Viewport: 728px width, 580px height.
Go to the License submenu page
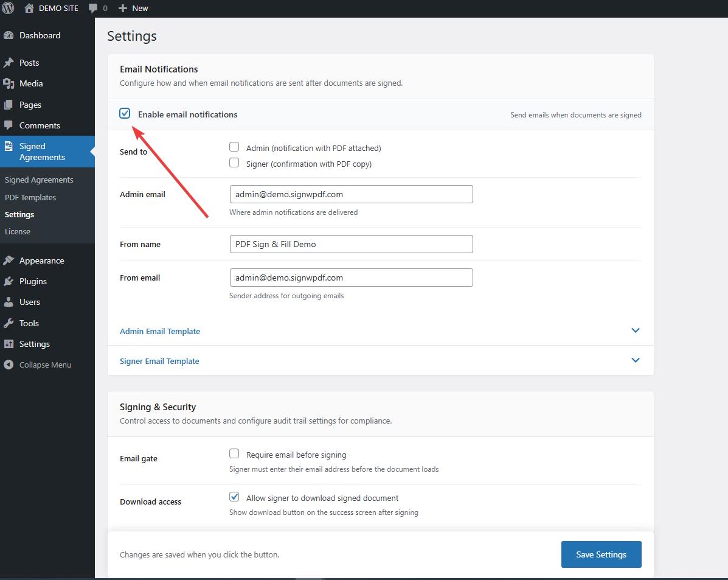pos(18,231)
